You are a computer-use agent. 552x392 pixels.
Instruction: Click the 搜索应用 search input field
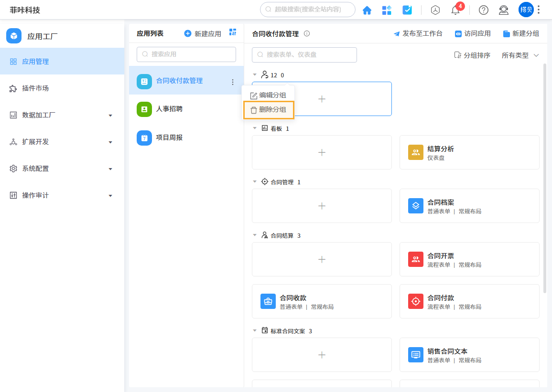coord(186,54)
